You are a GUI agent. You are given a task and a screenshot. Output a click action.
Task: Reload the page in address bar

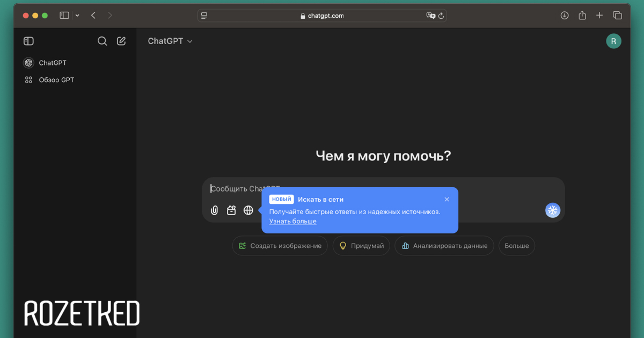(441, 16)
